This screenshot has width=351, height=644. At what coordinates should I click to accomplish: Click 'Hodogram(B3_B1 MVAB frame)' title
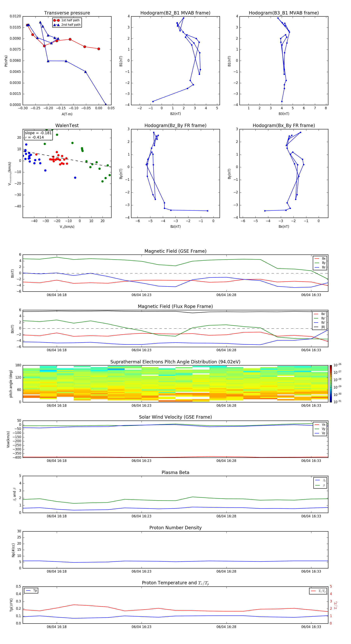pos(284,13)
